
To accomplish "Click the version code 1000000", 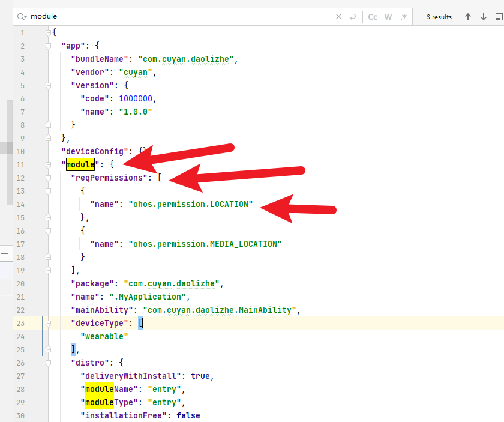I will click(x=136, y=98).
